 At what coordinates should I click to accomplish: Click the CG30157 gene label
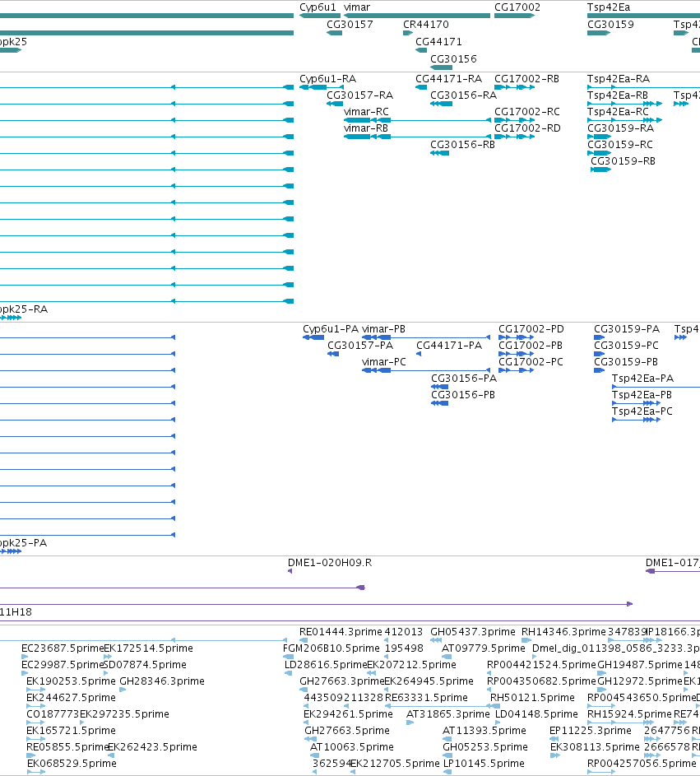tap(350, 25)
